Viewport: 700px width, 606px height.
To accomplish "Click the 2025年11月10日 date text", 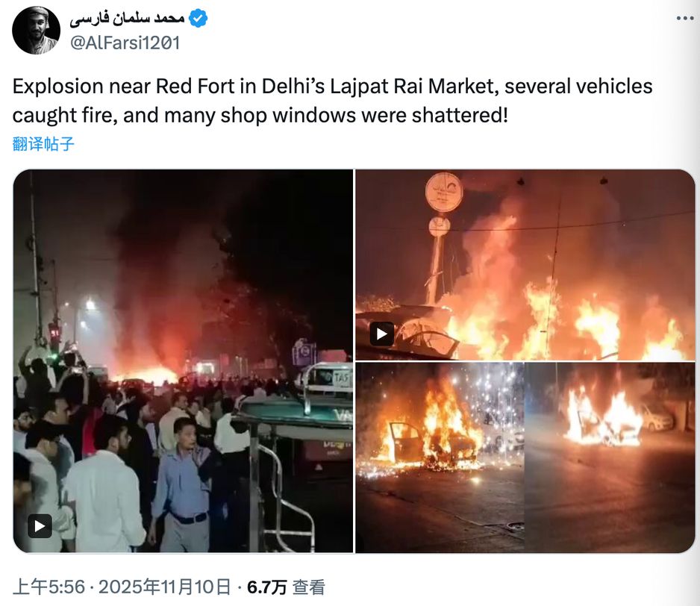I will 164,587.
